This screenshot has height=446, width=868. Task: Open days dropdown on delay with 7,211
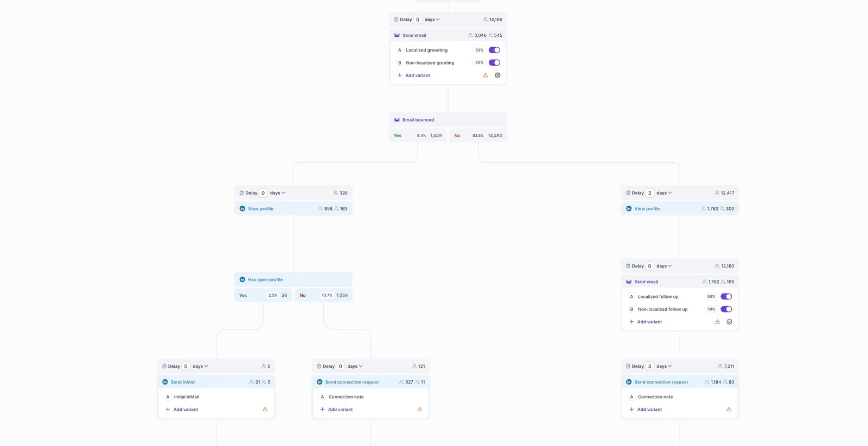[x=664, y=366]
